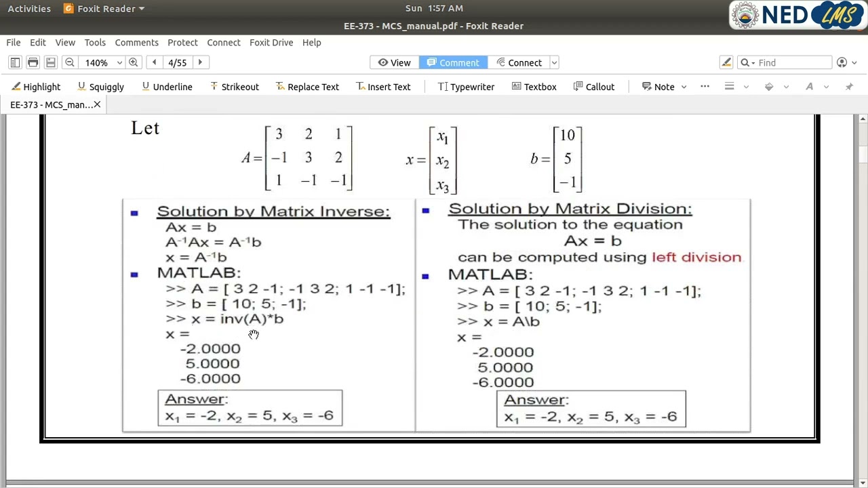This screenshot has height=488, width=868.
Task: Select the Squiggly underline tool
Action: click(100, 87)
